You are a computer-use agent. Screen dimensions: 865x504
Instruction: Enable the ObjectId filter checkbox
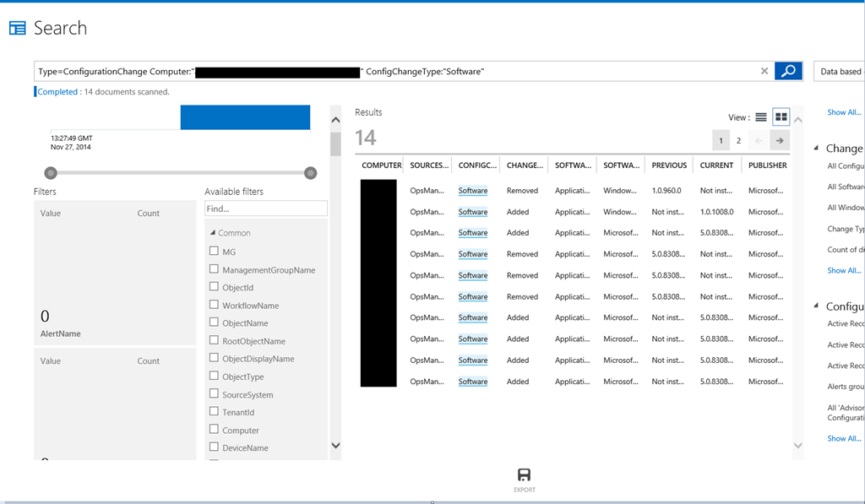click(x=214, y=287)
